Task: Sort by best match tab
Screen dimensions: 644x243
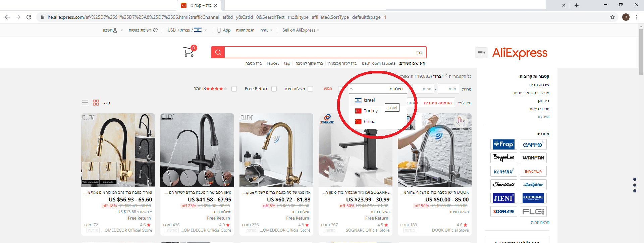Action: coord(438,103)
